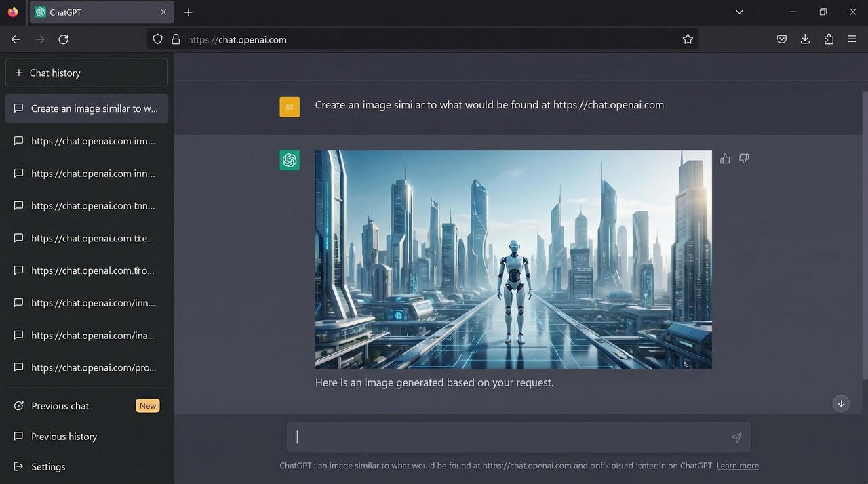The width and height of the screenshot is (868, 484).
Task: Open chat 'https://chat.openai.com/pro...'
Action: point(87,367)
